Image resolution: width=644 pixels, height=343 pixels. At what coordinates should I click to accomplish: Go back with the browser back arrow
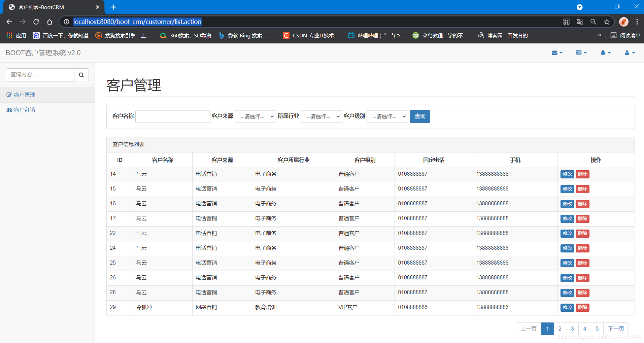pos(9,22)
